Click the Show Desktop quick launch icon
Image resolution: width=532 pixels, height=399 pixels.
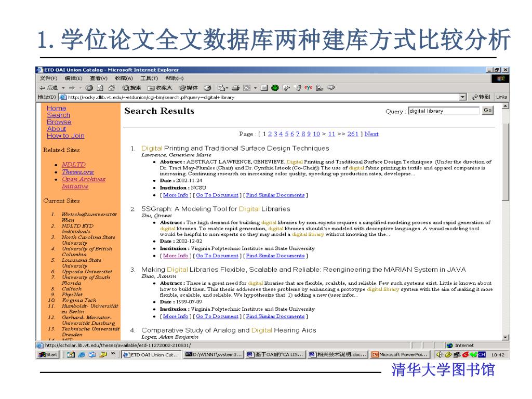coord(71,354)
